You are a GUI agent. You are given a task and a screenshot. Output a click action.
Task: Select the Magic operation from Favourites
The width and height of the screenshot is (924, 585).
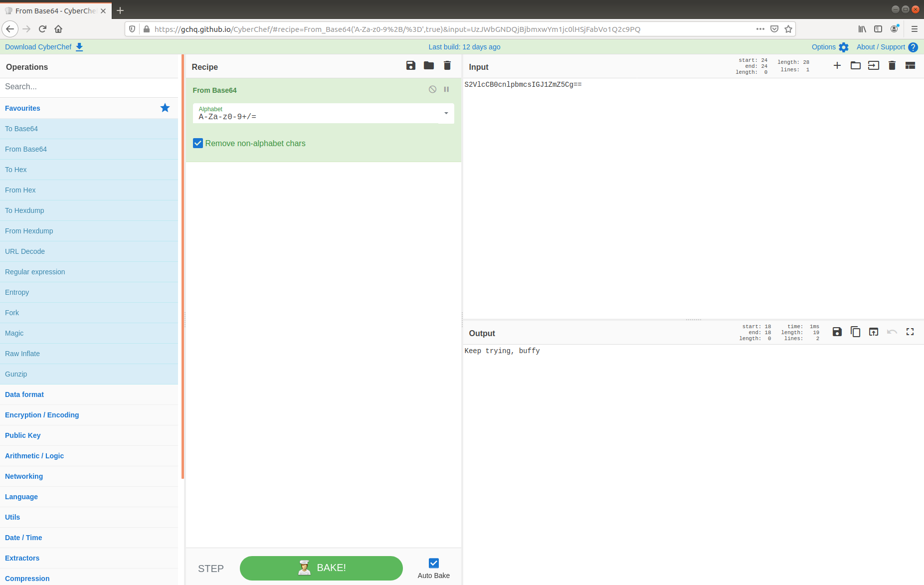pos(14,333)
